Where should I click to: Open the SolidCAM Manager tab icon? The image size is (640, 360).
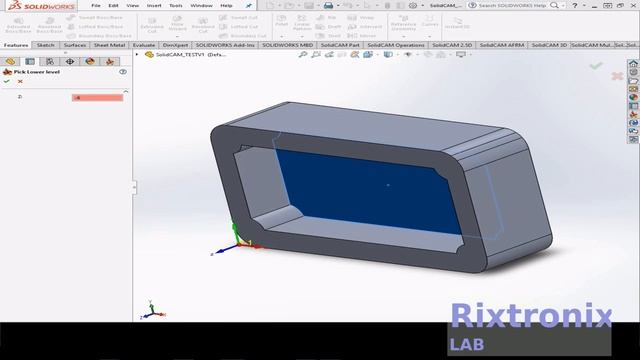109,61
